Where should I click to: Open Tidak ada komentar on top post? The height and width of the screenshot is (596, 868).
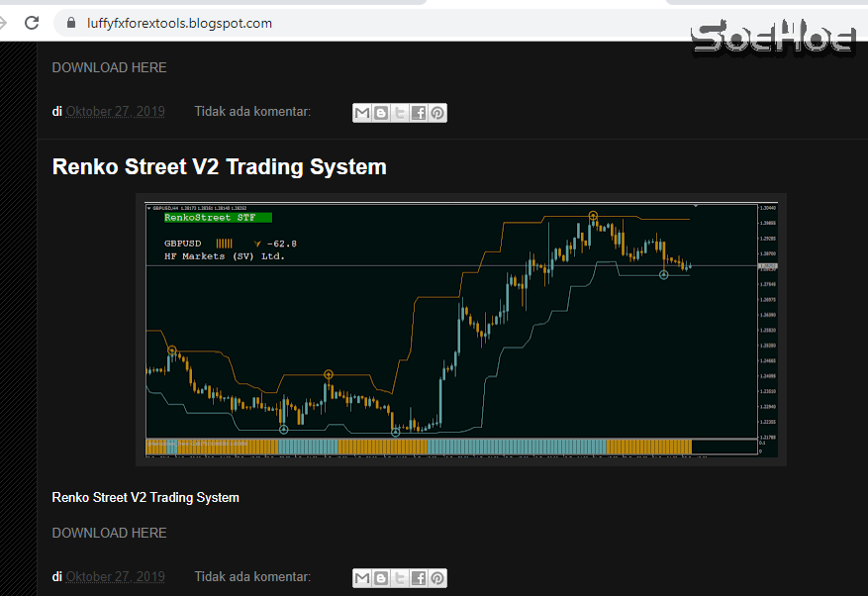click(x=251, y=111)
